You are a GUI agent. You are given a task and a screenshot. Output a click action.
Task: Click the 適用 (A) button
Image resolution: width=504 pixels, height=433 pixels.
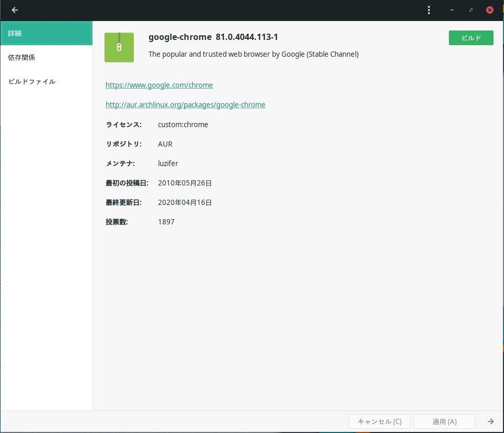click(x=445, y=421)
